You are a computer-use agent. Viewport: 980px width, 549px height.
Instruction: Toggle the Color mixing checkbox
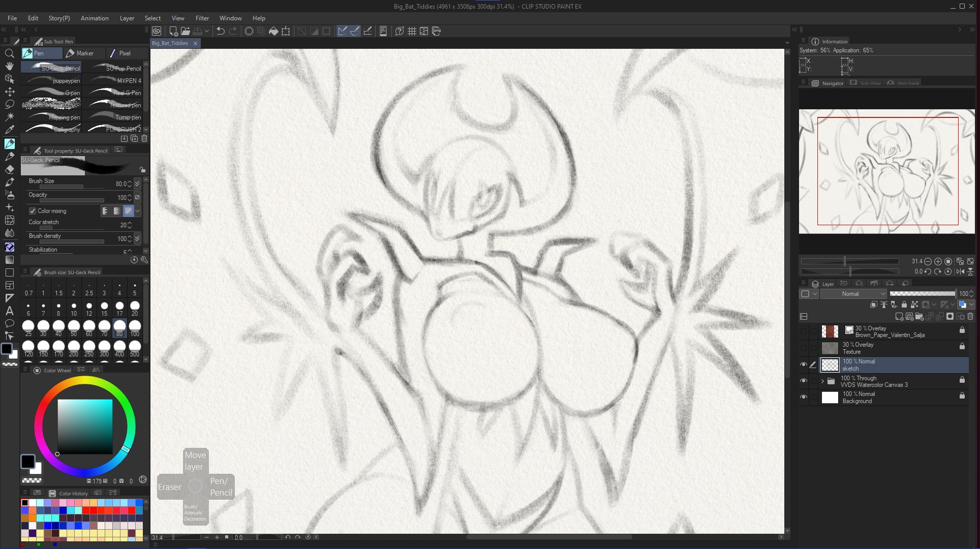33,211
